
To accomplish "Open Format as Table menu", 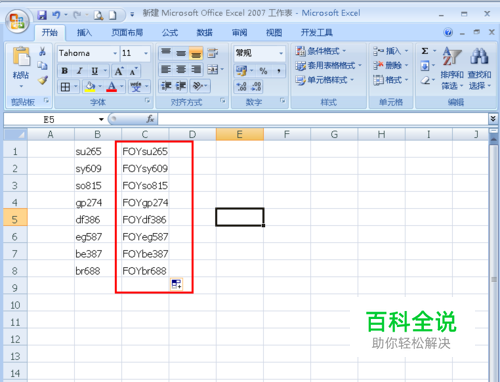I will pos(329,65).
